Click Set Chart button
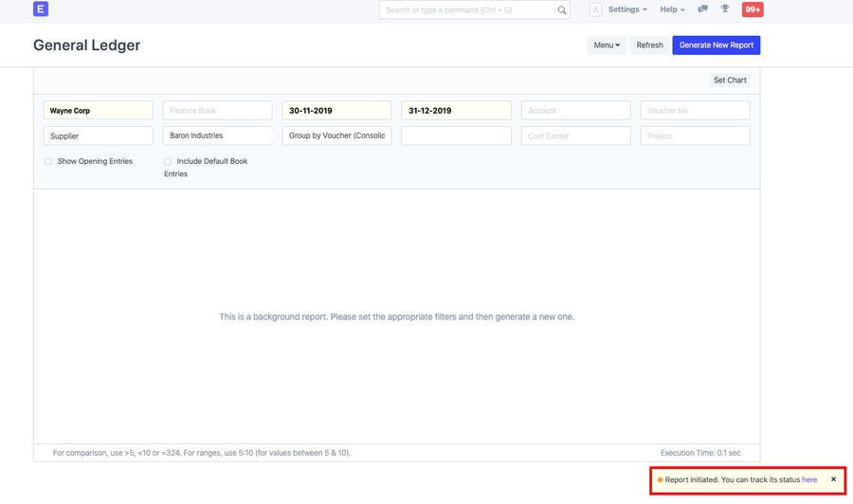Viewport: 853px width, 504px height. coord(730,81)
